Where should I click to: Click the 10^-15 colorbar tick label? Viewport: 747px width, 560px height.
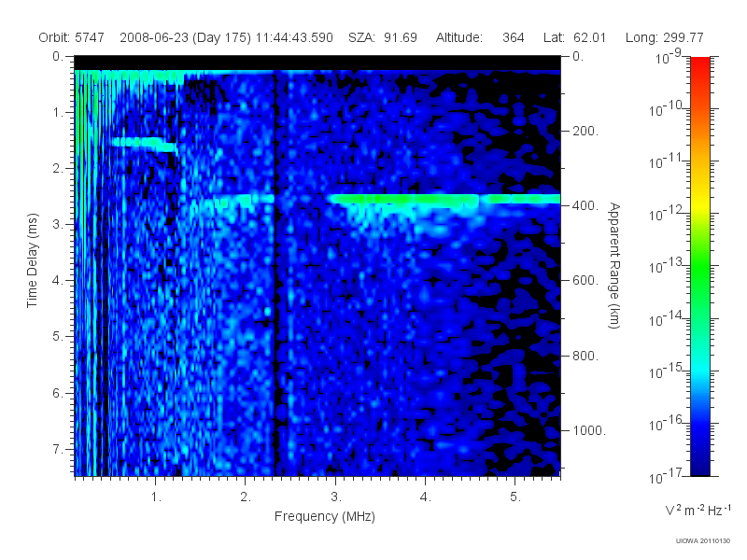(665, 370)
